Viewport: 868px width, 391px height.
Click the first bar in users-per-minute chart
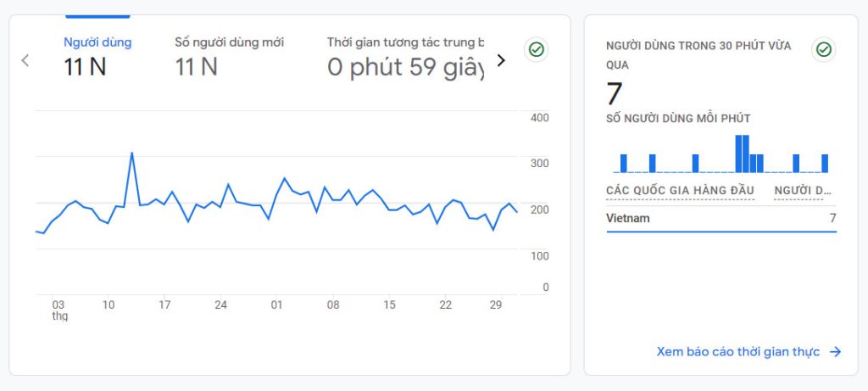click(623, 163)
